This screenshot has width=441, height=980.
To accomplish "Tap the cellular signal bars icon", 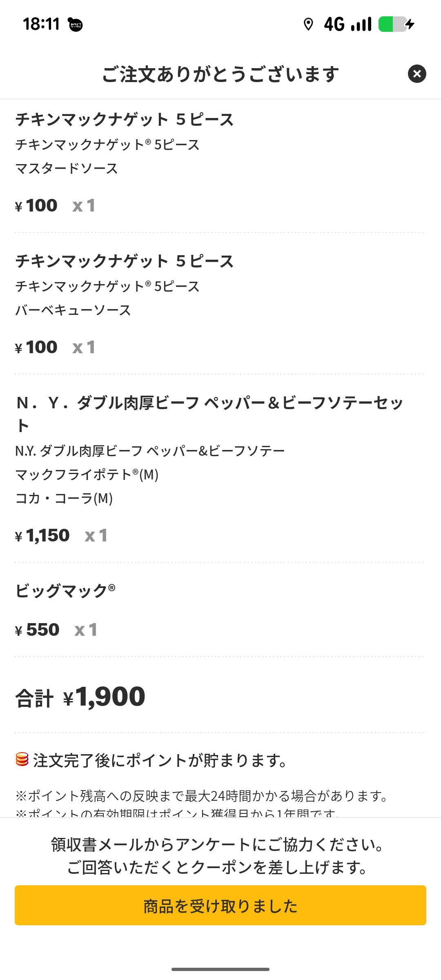I will 361,24.
